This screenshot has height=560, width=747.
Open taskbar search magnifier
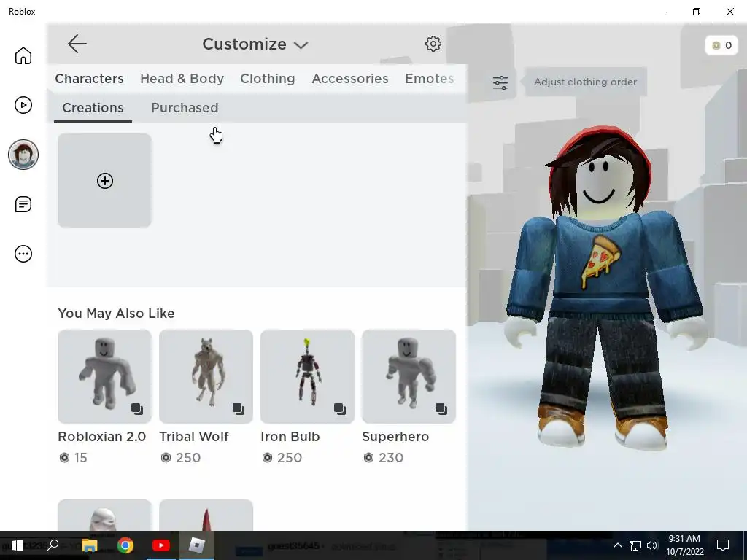(53, 545)
